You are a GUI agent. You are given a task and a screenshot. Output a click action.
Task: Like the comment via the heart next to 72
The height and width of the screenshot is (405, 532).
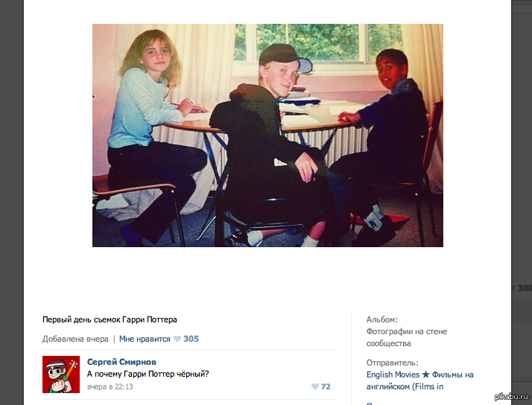click(315, 386)
